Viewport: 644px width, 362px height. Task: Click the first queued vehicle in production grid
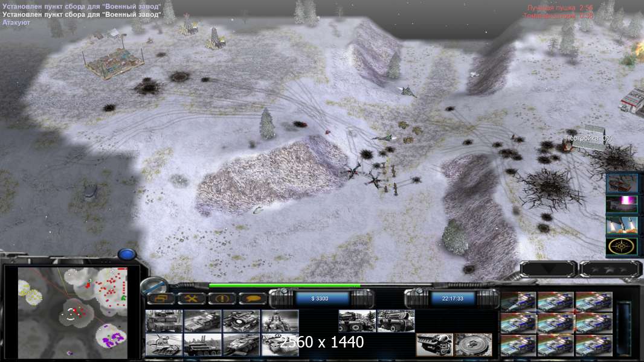(x=519, y=301)
